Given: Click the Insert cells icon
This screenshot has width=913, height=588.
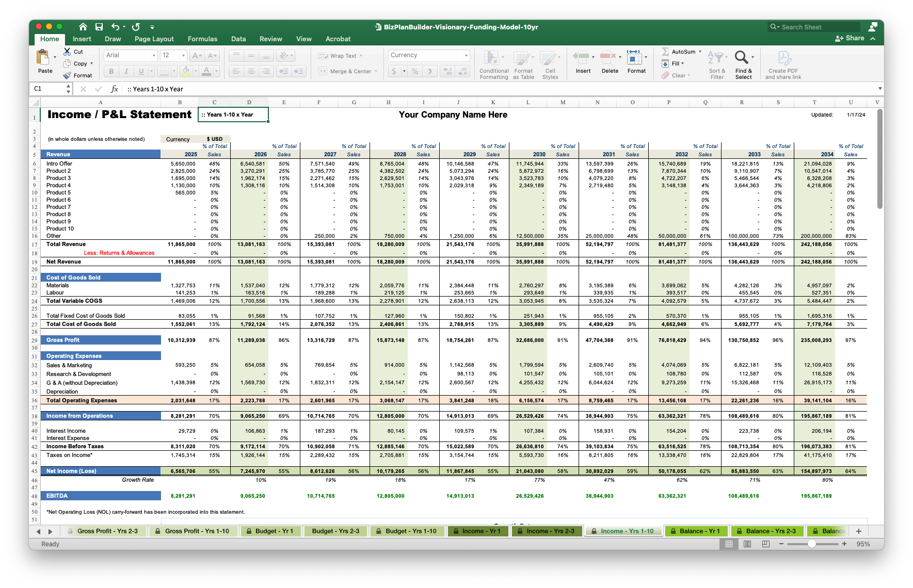Looking at the screenshot, I should 582,57.
